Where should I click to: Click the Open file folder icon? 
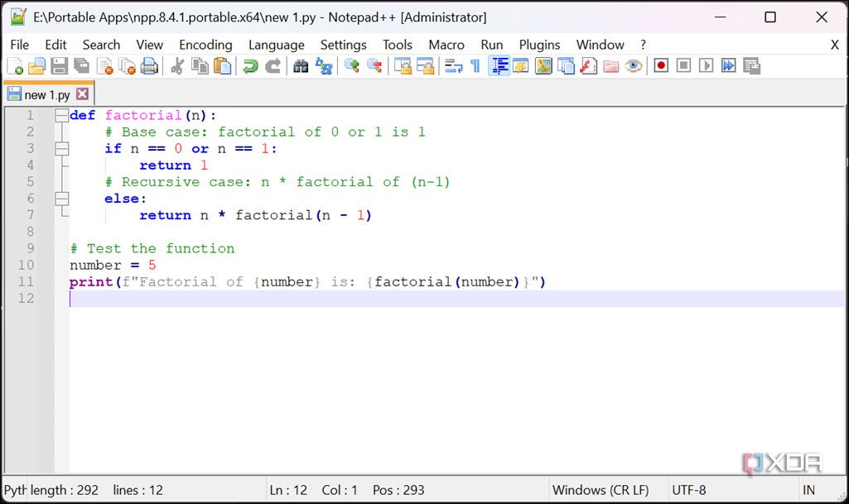tap(36, 66)
